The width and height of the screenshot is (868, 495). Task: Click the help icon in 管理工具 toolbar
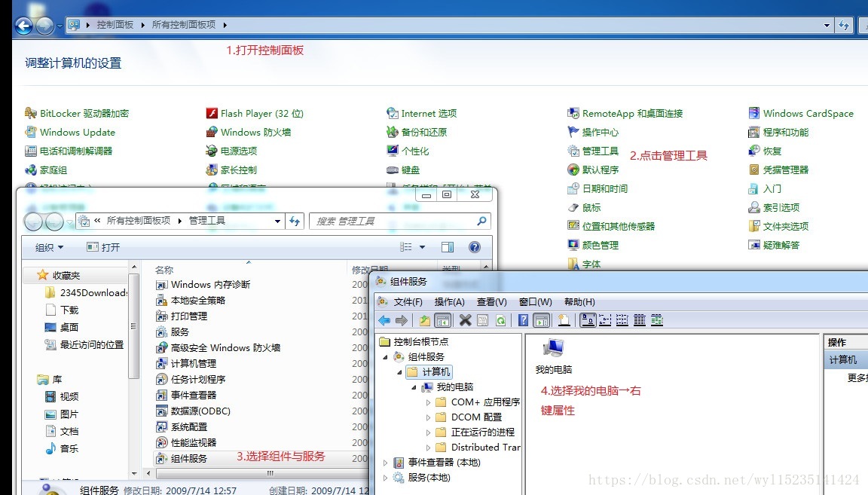[x=475, y=247]
